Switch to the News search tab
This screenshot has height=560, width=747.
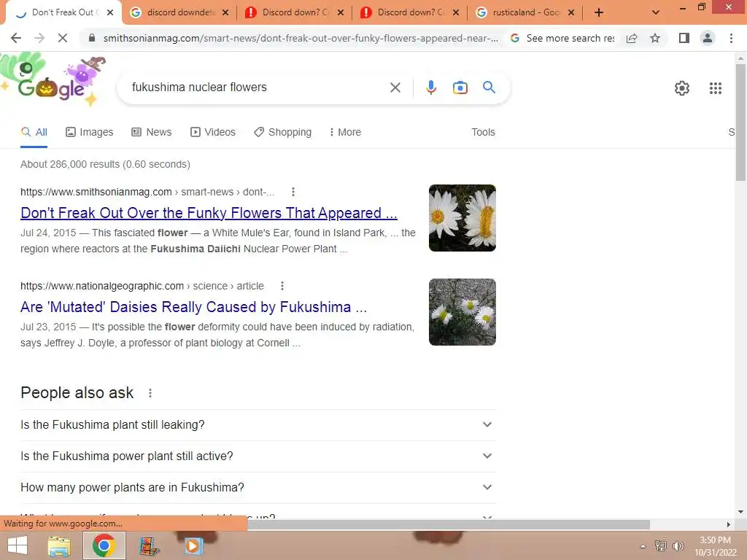[151, 133]
